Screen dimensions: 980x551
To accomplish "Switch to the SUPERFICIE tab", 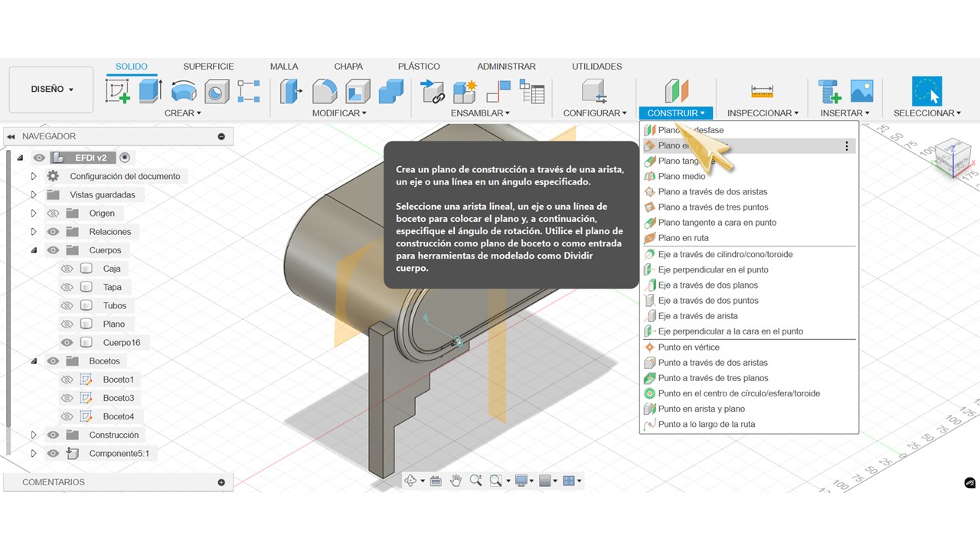I will [x=208, y=67].
